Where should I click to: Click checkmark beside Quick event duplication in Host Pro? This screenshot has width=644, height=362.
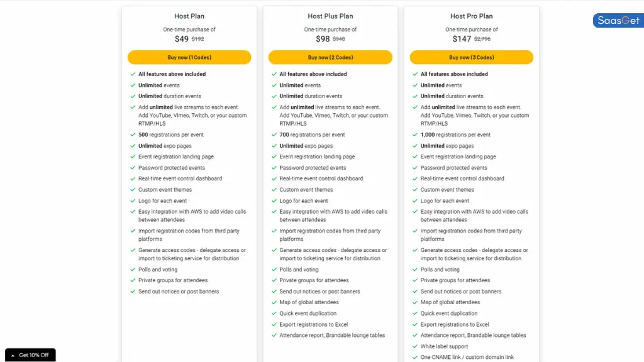click(x=415, y=314)
